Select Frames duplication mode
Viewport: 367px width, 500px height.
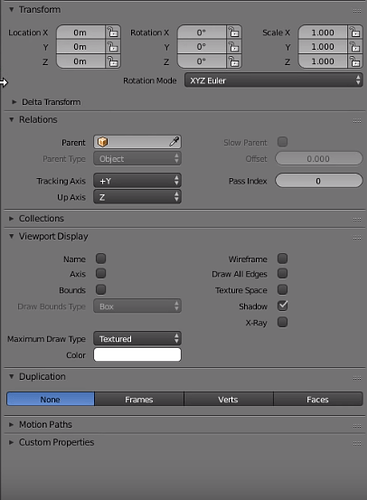pyautogui.click(x=139, y=399)
